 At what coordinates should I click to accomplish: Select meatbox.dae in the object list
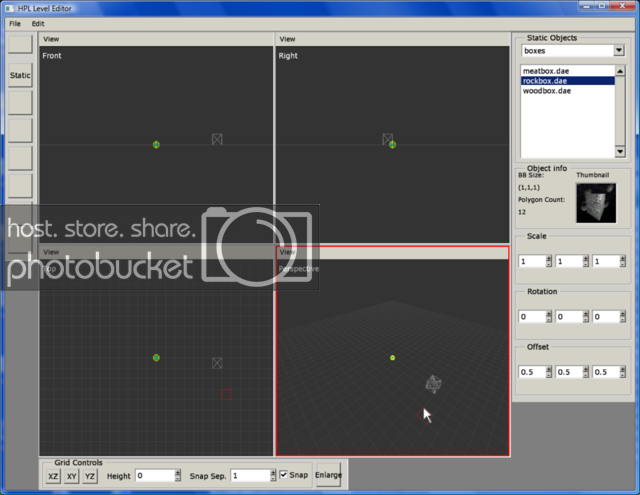544,71
